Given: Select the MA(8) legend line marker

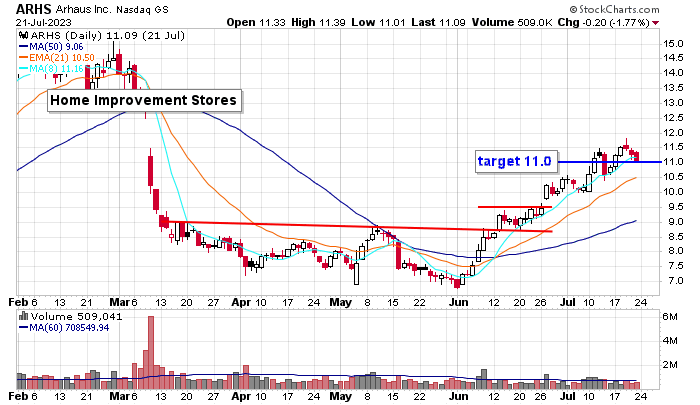Looking at the screenshot, I should 24,69.
